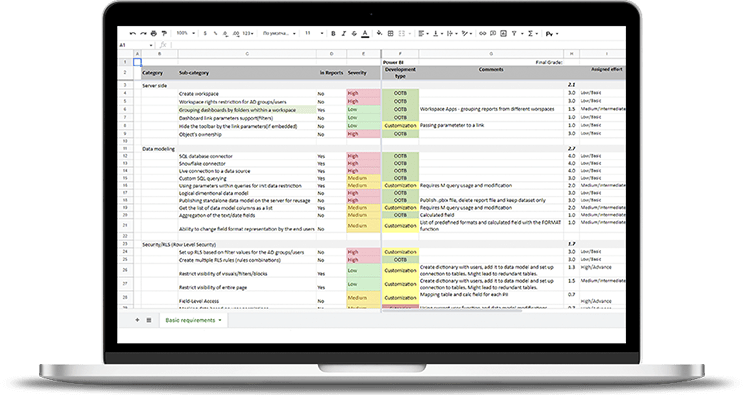This screenshot has width=744, height=395.
Task: Click the Data modeling category cell
Action: point(159,149)
